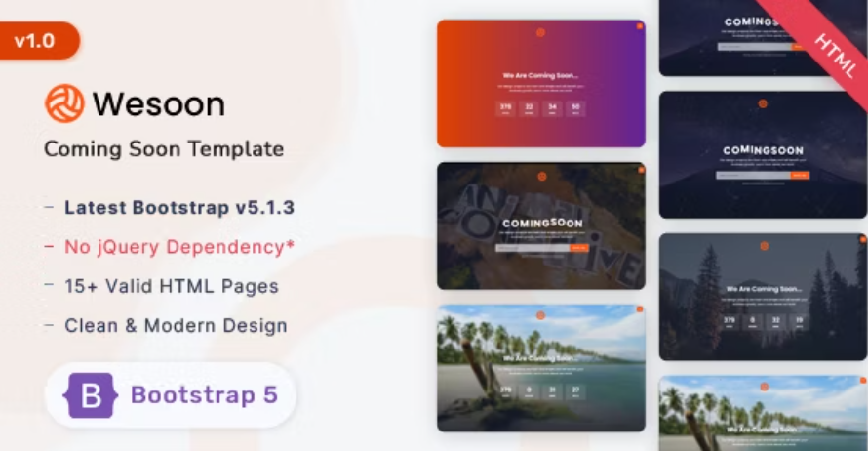Screen dimensions: 868x451
Task: Open the Bootstrap 5 pill badge
Action: click(x=171, y=395)
